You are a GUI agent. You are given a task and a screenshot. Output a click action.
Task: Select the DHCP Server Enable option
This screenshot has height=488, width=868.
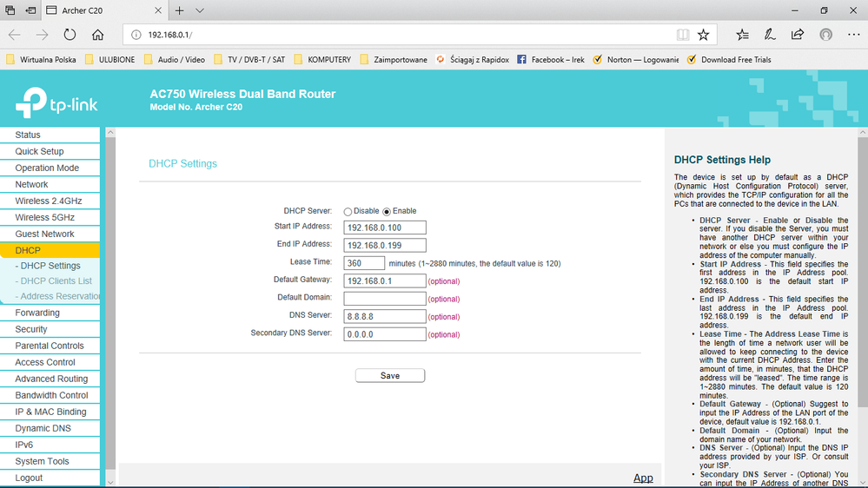[x=387, y=211]
